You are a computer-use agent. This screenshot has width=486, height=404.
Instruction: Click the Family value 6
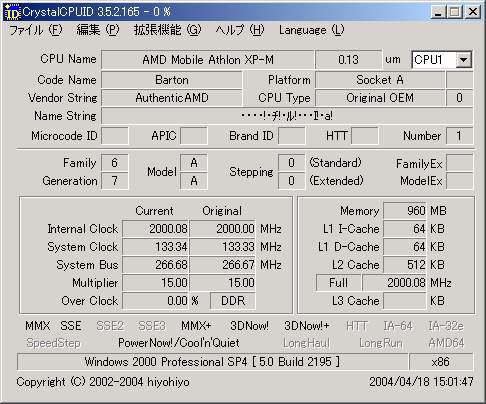pos(115,163)
